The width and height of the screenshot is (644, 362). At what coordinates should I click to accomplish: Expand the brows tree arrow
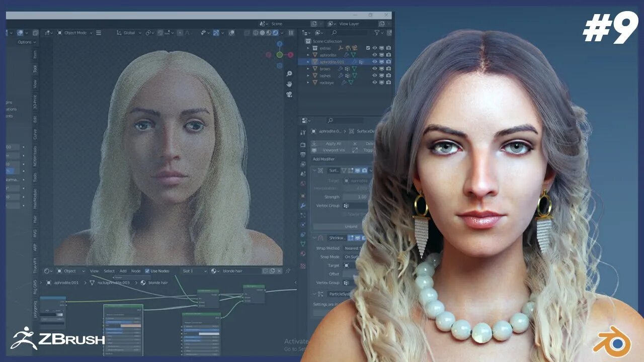coord(308,68)
